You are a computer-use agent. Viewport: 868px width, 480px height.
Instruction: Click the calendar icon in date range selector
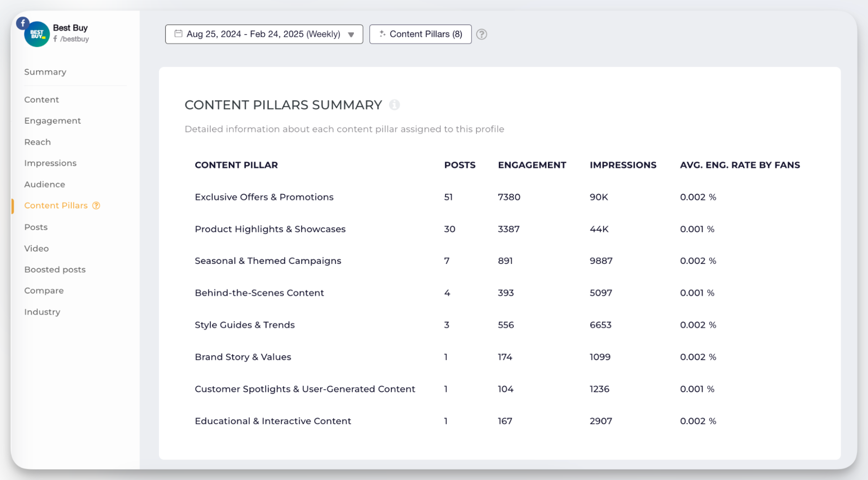(x=178, y=34)
